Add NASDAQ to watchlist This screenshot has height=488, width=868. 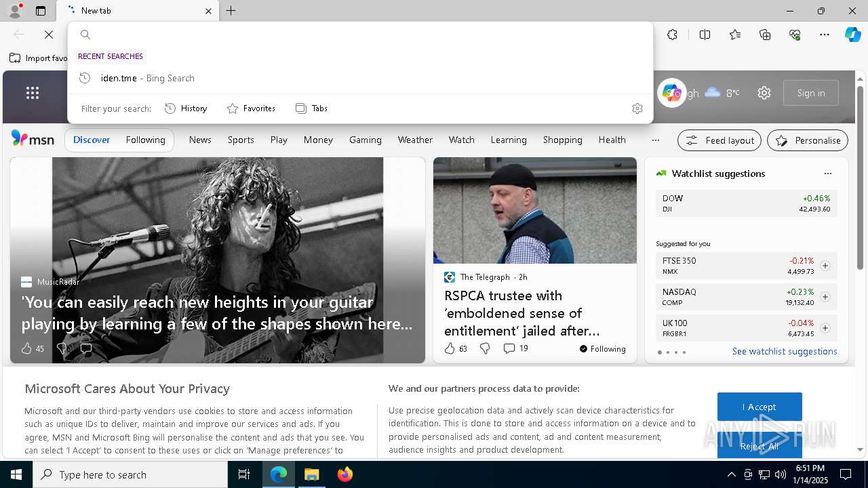825,297
